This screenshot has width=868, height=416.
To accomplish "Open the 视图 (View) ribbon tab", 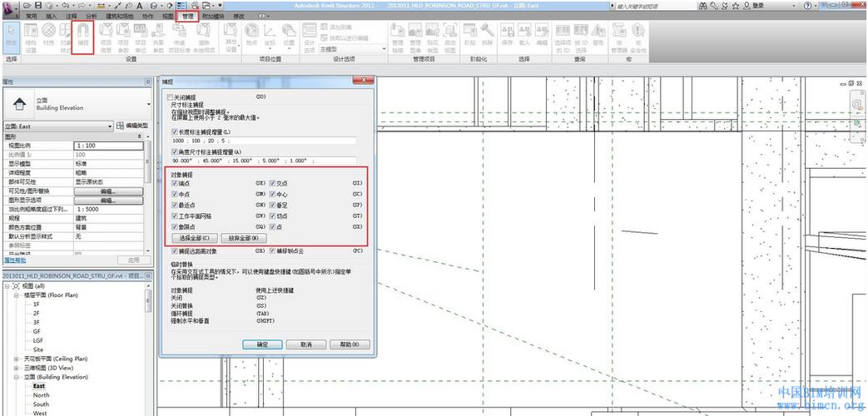I will (x=168, y=16).
